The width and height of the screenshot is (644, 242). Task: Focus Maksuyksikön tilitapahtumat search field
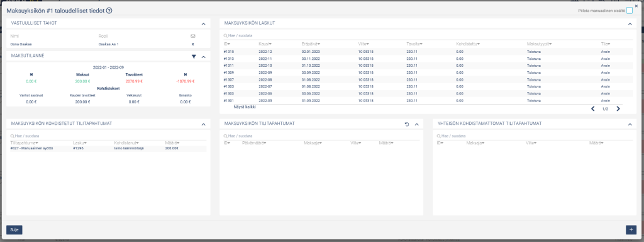tap(321, 136)
